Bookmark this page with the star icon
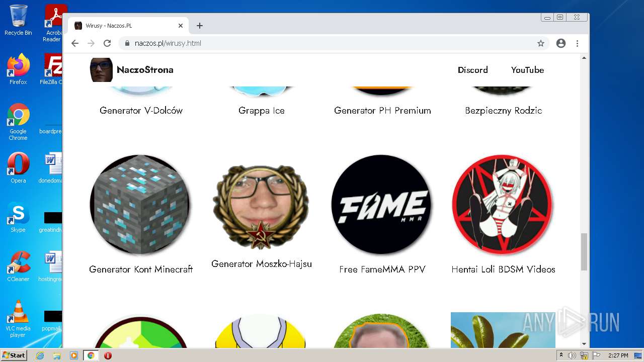The height and width of the screenshot is (362, 644). (541, 43)
